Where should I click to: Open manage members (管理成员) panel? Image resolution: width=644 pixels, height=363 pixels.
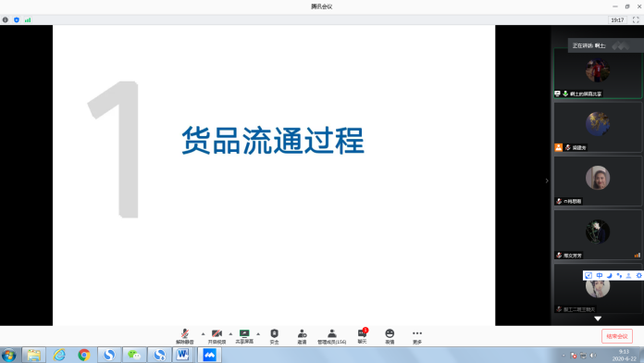coord(332,336)
